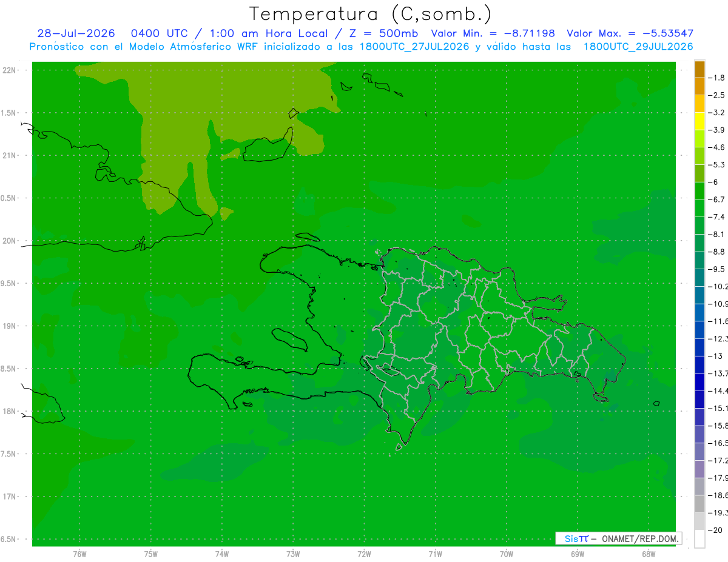
Task: Click the green swatch between -6 and -6.7
Action: click(699, 190)
